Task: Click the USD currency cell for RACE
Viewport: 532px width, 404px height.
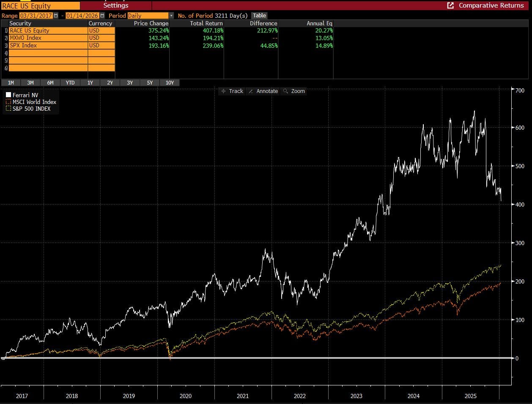Action: 101,30
